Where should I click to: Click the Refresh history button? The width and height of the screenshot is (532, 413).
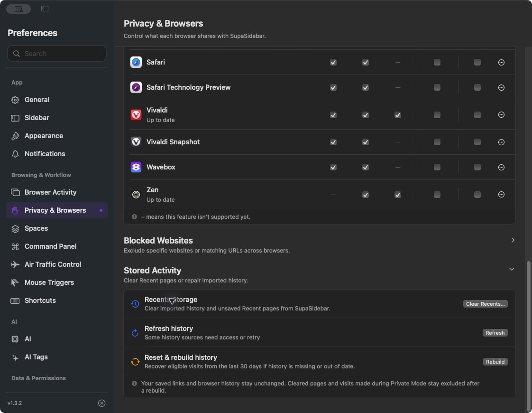pyautogui.click(x=495, y=333)
